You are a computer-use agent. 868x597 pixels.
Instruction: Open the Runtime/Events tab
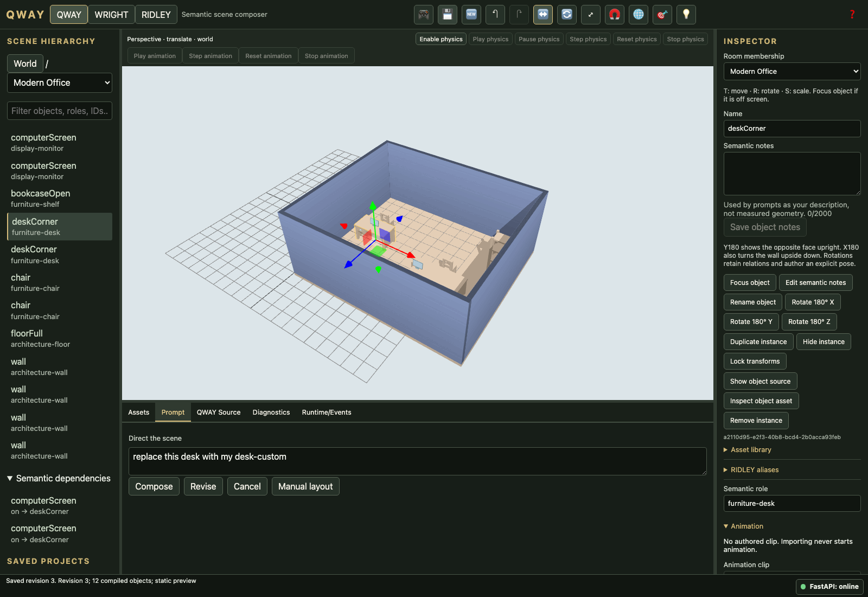tap(327, 412)
